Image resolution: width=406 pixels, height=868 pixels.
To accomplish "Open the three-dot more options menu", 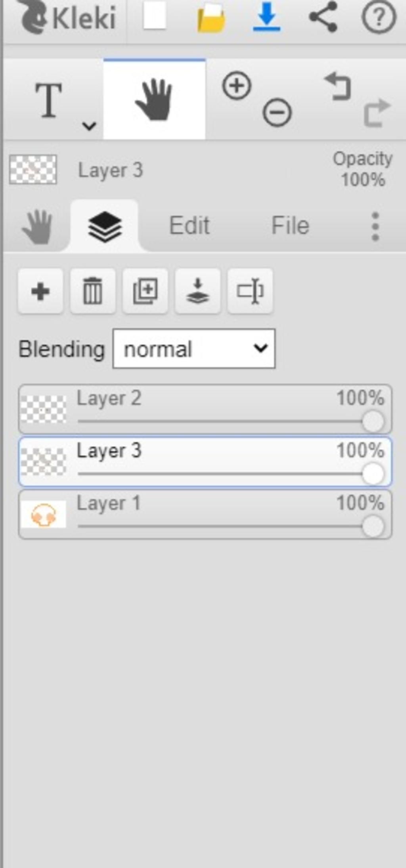I will tap(375, 227).
